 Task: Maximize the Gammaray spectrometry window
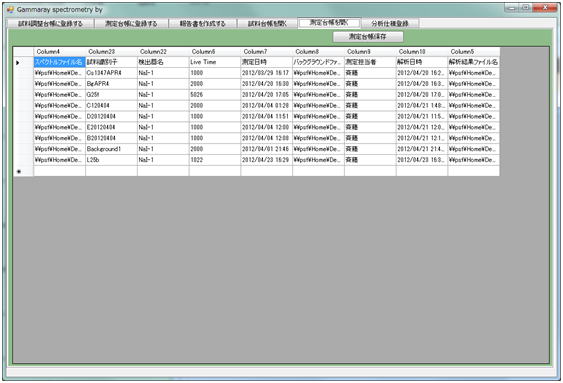tap(526, 8)
